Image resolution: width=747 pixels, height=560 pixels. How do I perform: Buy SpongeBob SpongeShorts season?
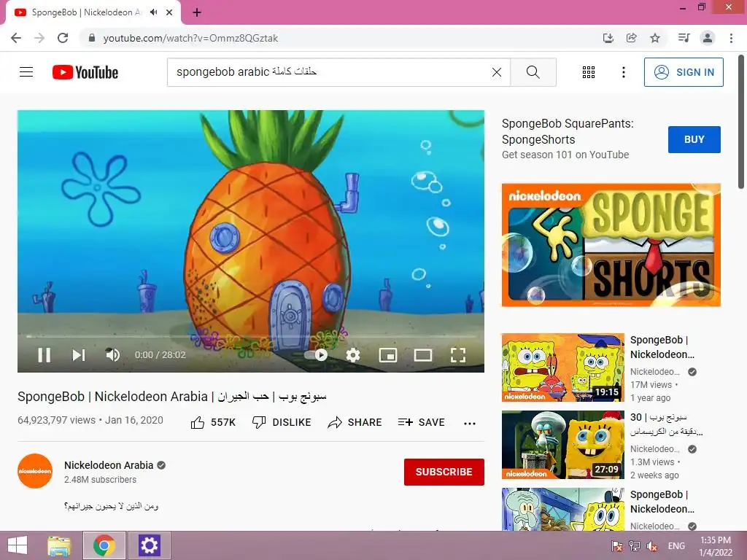pyautogui.click(x=694, y=139)
